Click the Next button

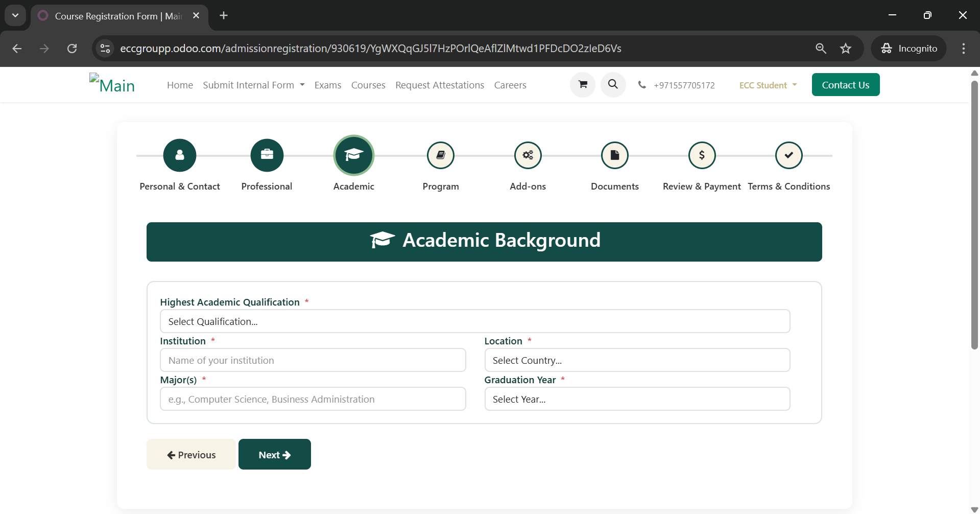point(275,455)
